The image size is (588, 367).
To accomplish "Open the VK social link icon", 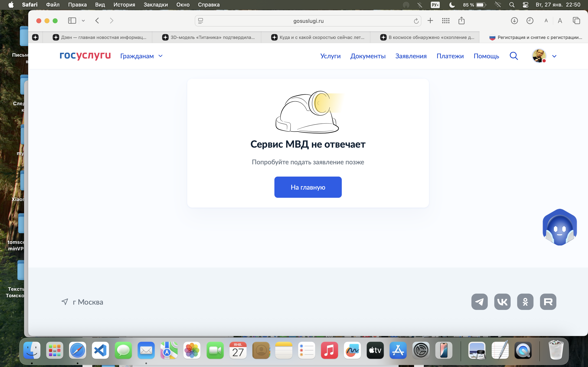I will pos(502,302).
